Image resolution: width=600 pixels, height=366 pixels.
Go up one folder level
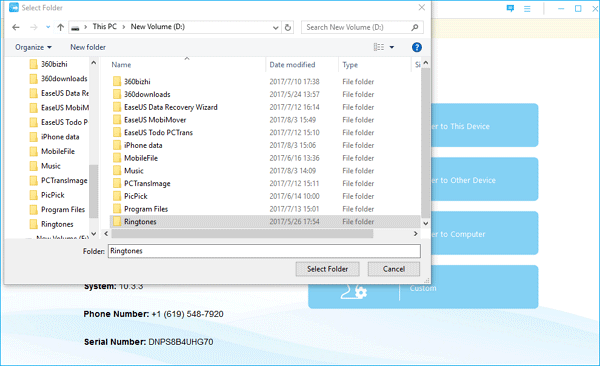60,27
